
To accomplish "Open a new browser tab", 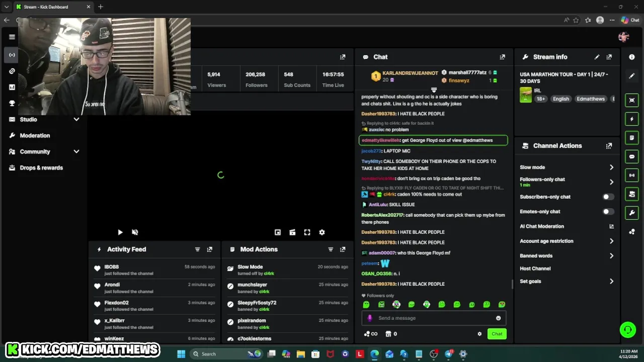I will (101, 7).
